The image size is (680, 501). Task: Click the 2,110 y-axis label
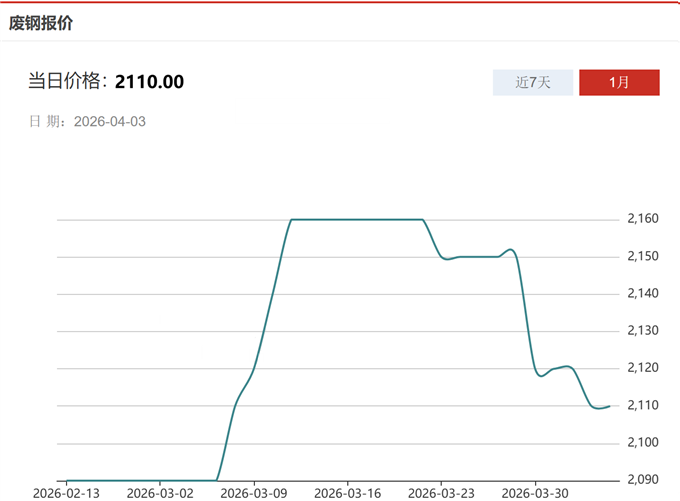click(x=643, y=405)
